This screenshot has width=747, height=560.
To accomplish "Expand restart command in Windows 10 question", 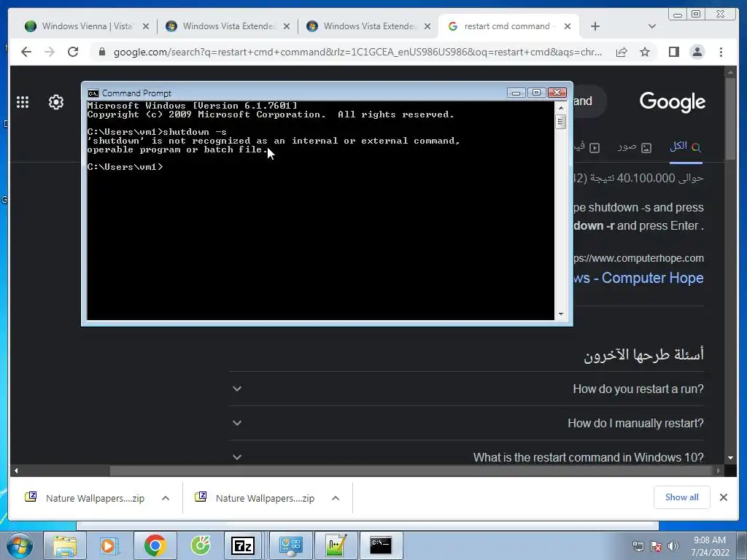I will (x=466, y=457).
